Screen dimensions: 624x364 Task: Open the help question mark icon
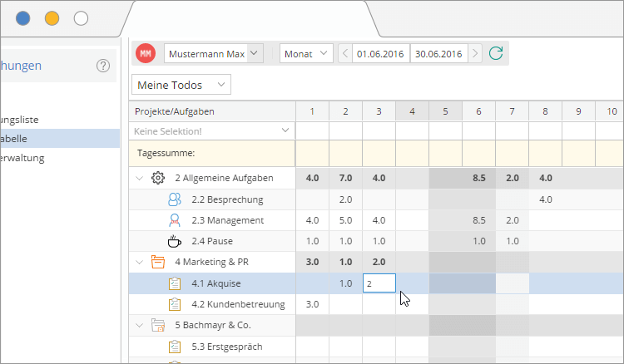[103, 66]
